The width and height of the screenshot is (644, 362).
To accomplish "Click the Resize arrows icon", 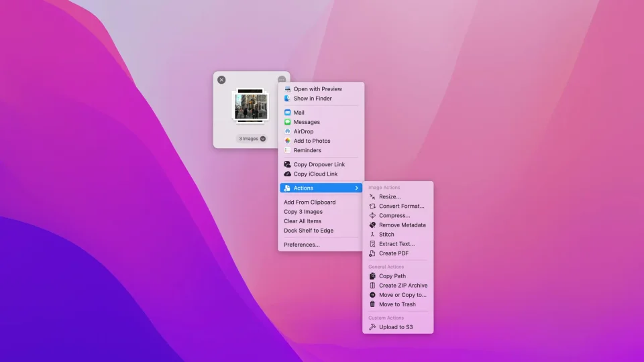I will (372, 196).
